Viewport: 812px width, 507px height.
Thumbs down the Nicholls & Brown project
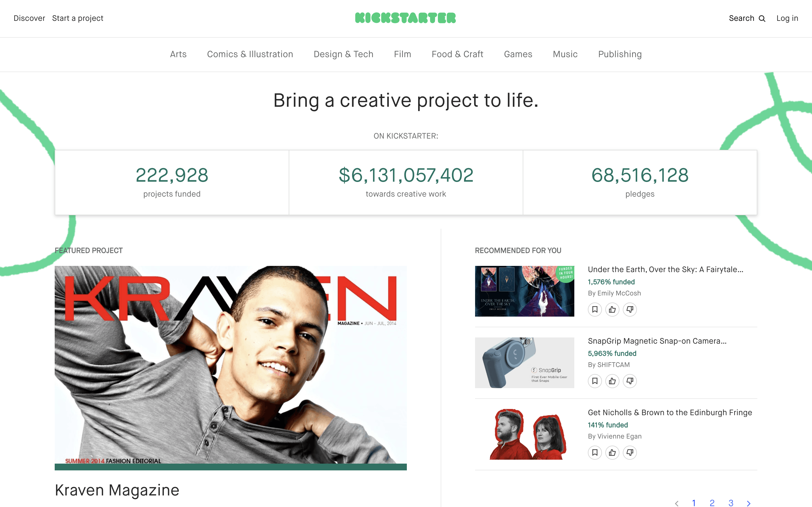click(x=630, y=452)
